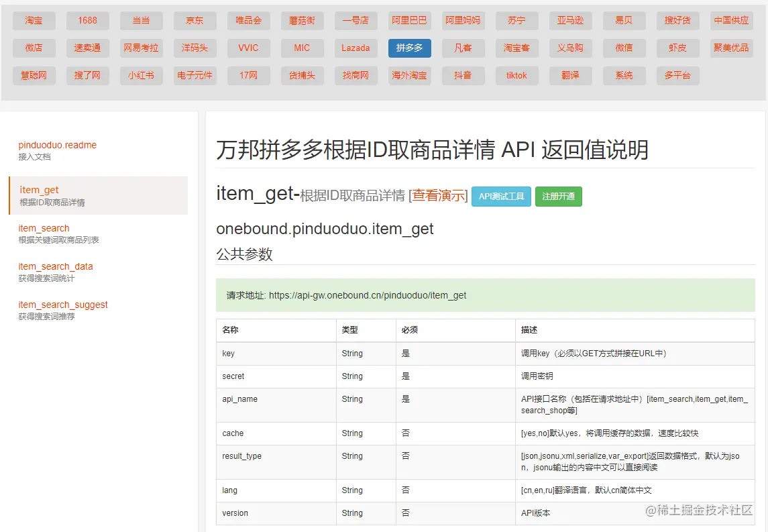
Task: Click the request URL api-gw.onebound.cn text
Action: [368, 295]
